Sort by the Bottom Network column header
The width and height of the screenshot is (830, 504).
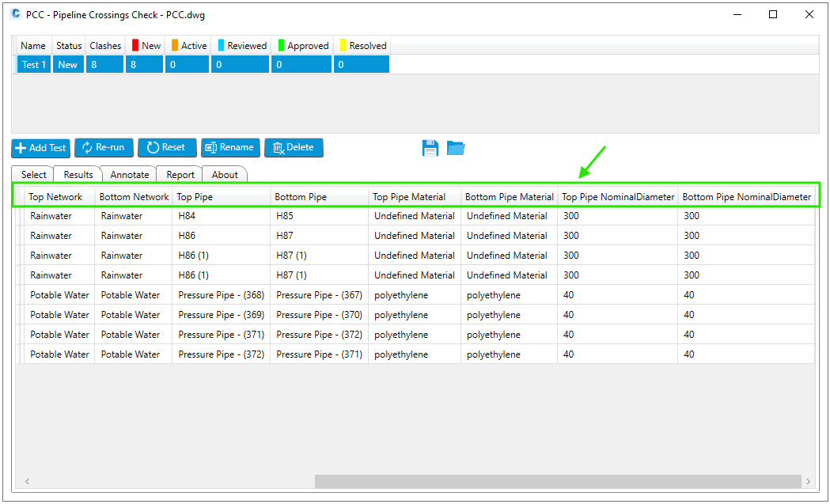pyautogui.click(x=134, y=197)
